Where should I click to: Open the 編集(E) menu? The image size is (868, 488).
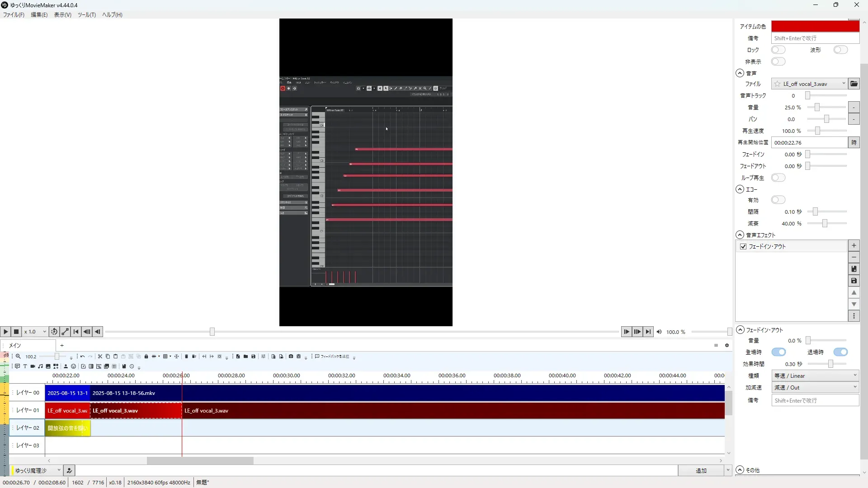pyautogui.click(x=39, y=14)
